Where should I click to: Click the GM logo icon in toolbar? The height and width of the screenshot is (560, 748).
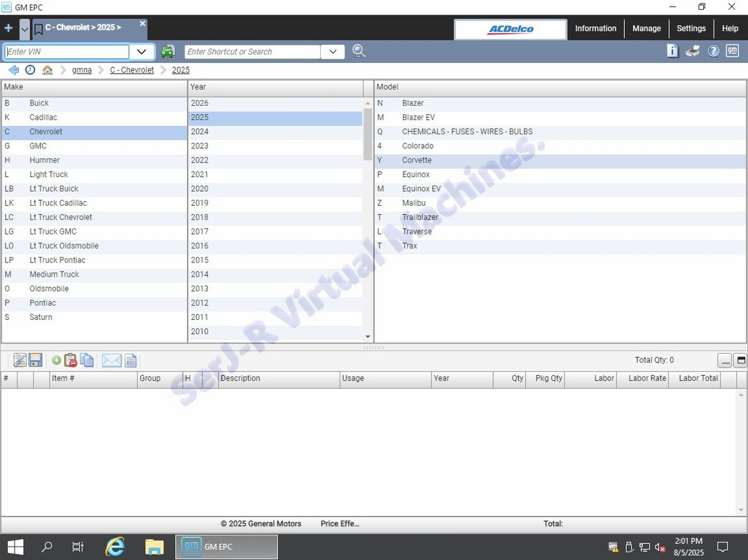coord(733,50)
